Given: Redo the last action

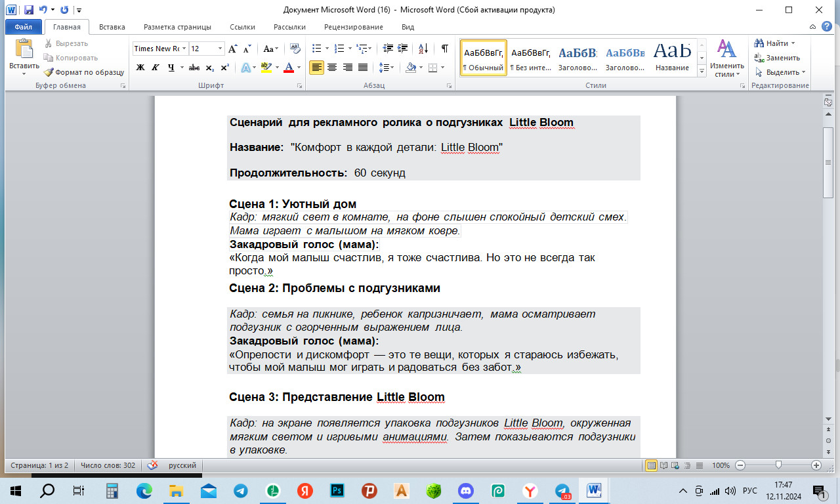Looking at the screenshot, I should pyautogui.click(x=64, y=10).
